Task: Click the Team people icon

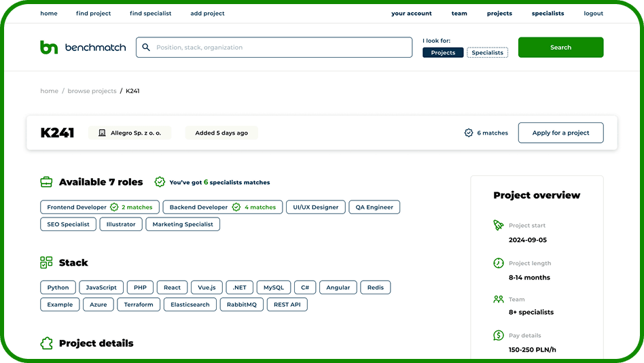Action: tap(499, 299)
